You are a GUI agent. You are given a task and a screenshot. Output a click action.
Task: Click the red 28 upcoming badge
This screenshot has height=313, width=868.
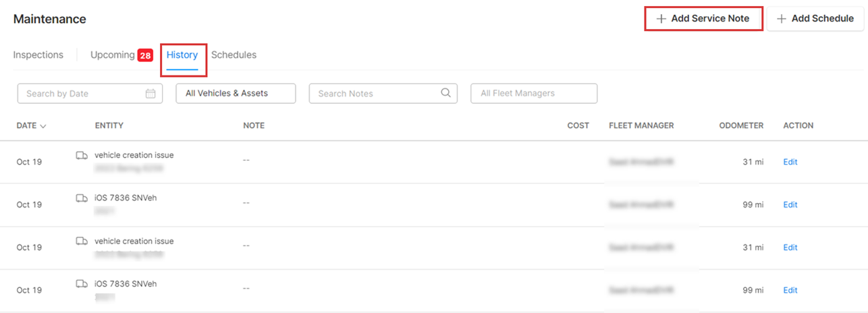145,55
